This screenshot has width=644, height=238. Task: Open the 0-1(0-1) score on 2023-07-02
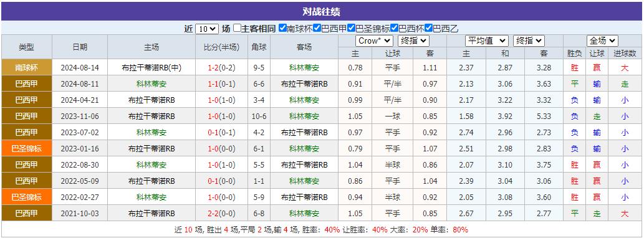(x=221, y=133)
